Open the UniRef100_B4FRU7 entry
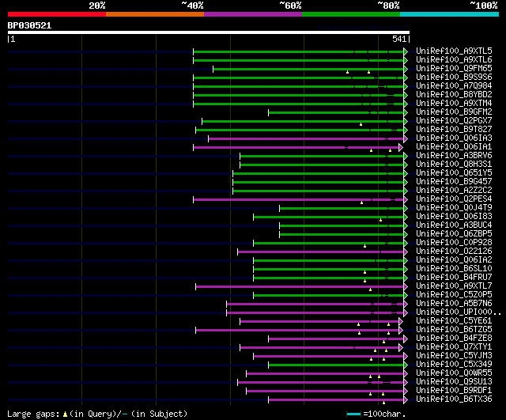The image size is (506, 420). coord(454,278)
